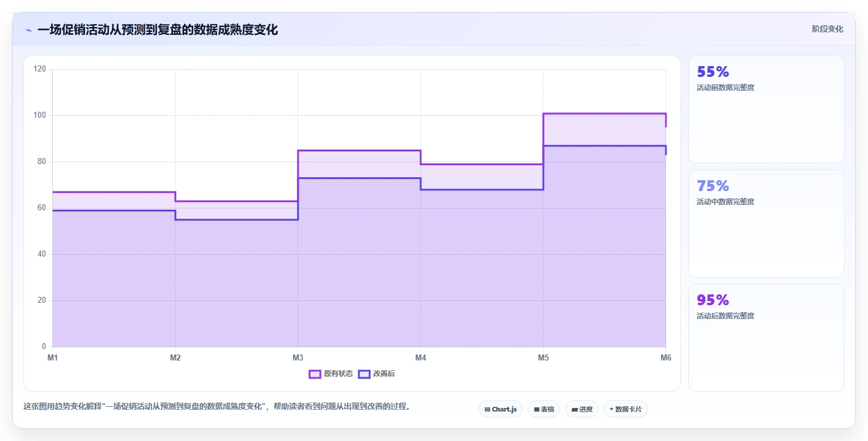Click the M3 x-axis label
The width and height of the screenshot is (868, 441).
point(298,357)
